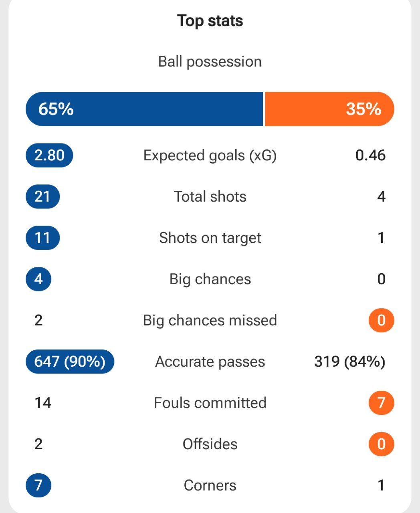Viewport: 420px width, 513px height.
Task: Tap the Ball possession label
Action: point(210,62)
